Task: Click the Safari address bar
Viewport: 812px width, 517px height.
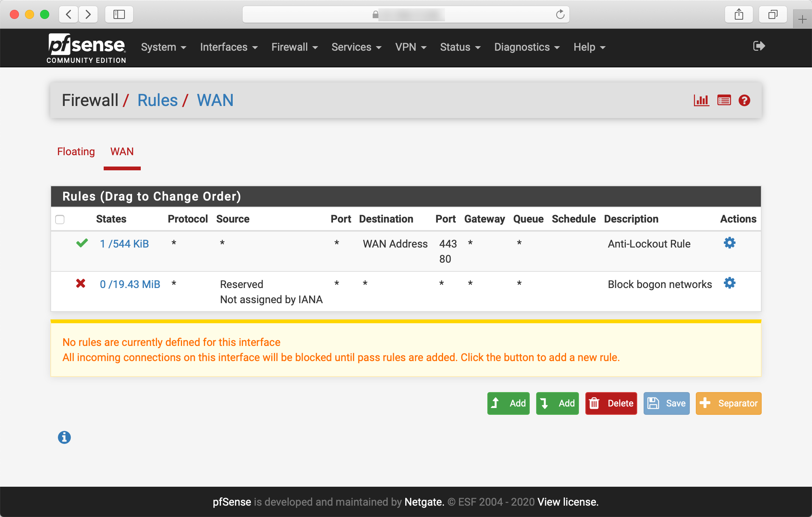Action: point(406,14)
